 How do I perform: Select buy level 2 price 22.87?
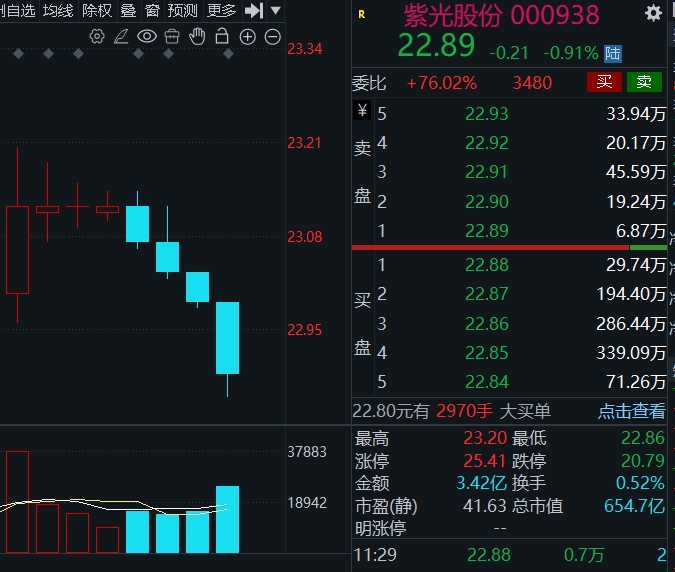pos(486,294)
